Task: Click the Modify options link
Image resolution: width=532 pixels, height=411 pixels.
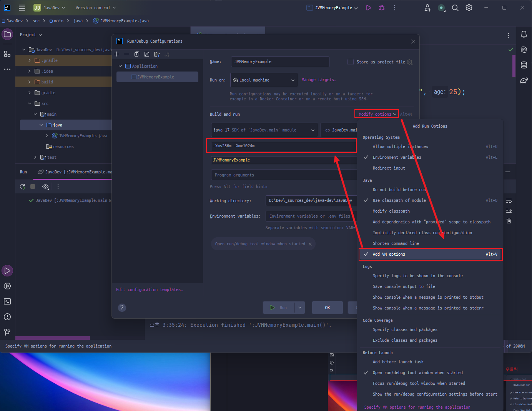Action: coord(376,114)
